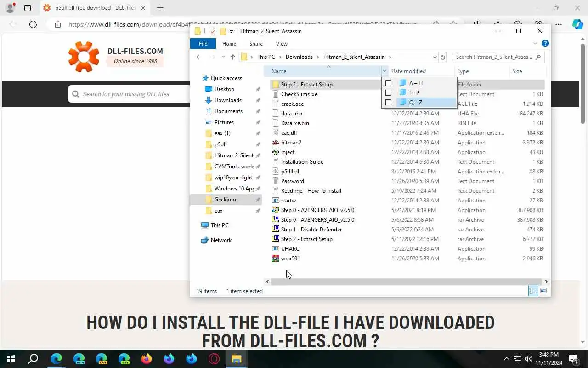The height and width of the screenshot is (368, 588).
Task: Sort by the Date modified column header
Action: click(x=423, y=71)
